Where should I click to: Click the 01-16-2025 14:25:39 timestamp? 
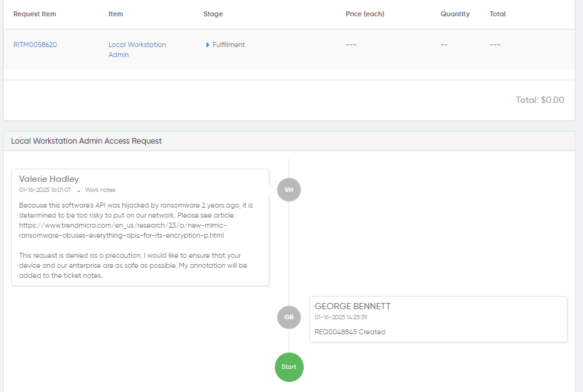point(341,317)
